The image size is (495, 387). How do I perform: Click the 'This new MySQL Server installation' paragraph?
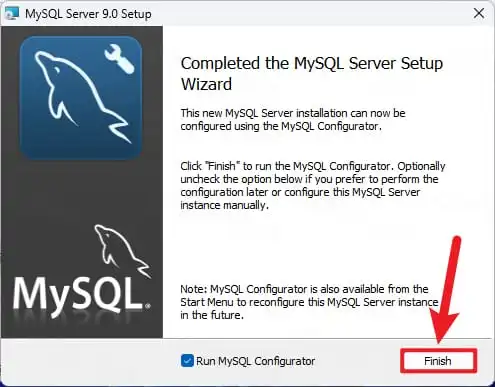pyautogui.click(x=293, y=120)
